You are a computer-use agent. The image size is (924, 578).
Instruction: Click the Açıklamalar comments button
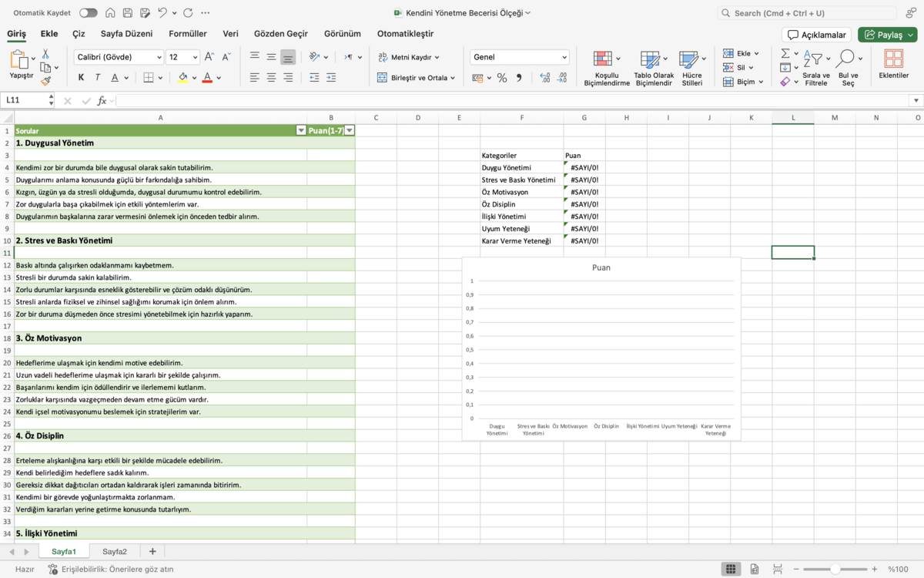pyautogui.click(x=816, y=35)
